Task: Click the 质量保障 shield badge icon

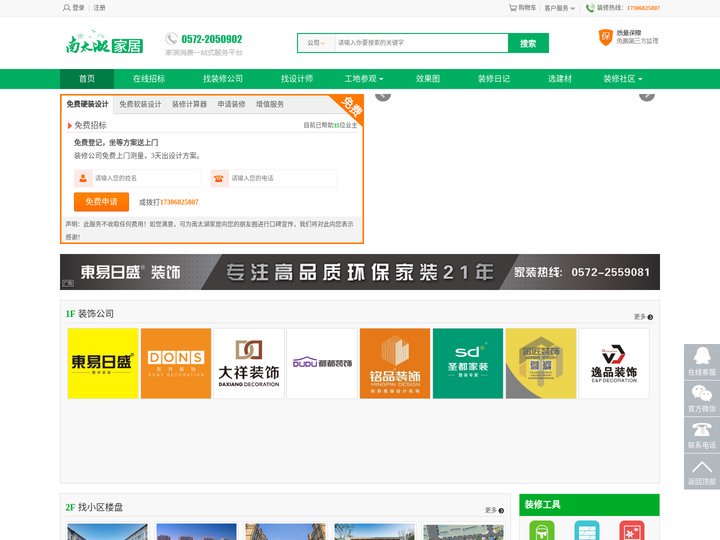Action: click(x=606, y=37)
